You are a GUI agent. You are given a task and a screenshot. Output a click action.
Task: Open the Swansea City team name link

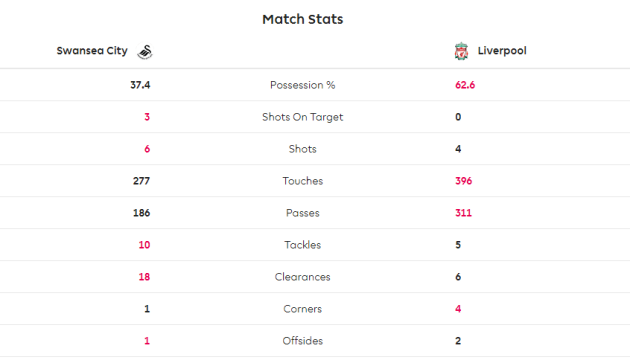(92, 51)
